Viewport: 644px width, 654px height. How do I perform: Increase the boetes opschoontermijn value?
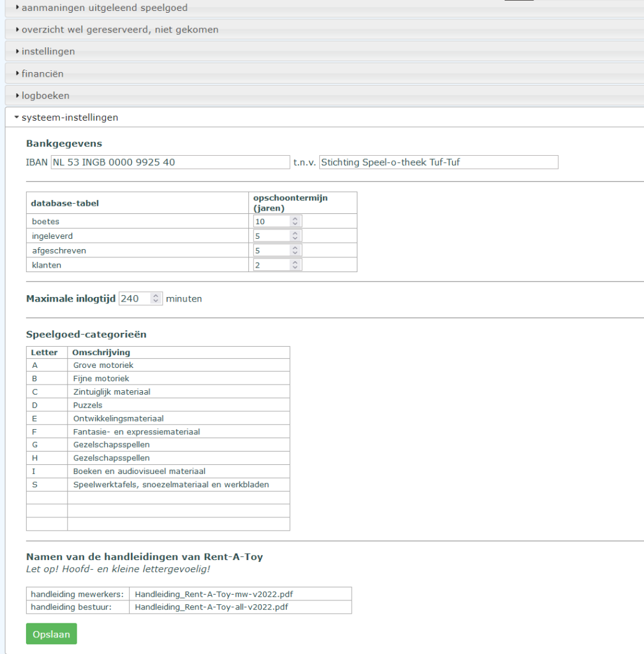tap(295, 218)
